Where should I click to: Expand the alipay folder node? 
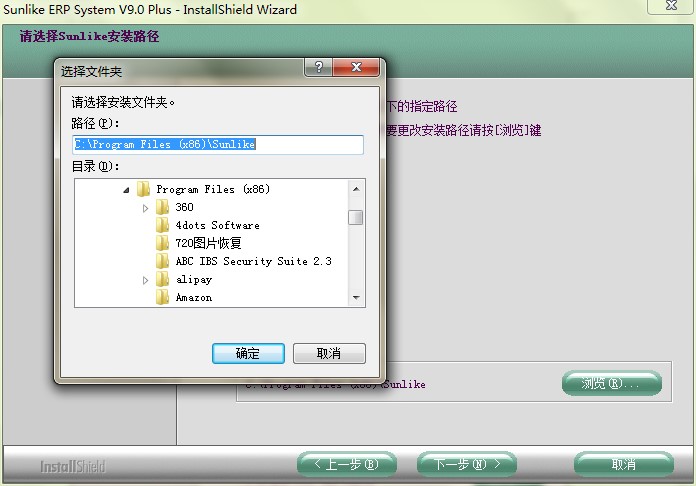[x=146, y=280]
